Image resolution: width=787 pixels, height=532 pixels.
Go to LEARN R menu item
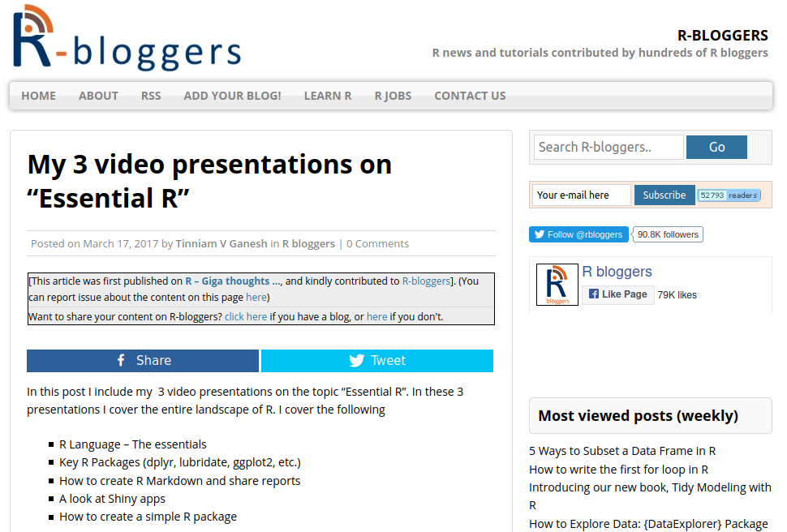coord(328,96)
